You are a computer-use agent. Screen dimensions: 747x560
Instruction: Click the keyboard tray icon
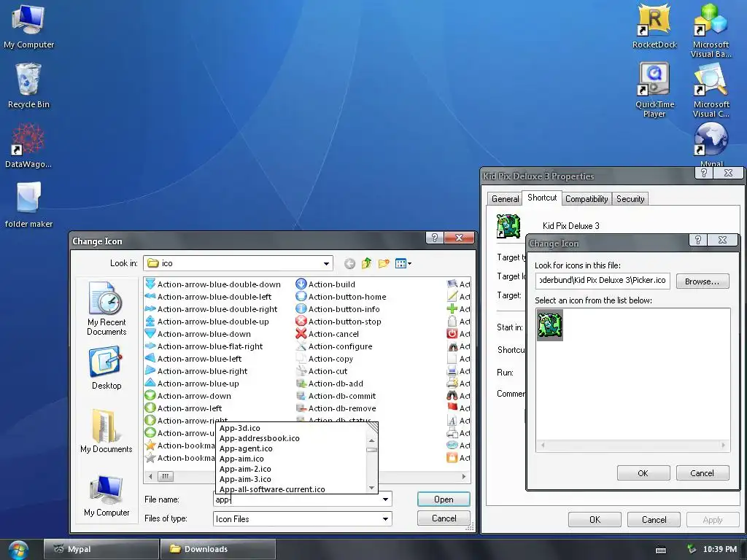tap(661, 550)
